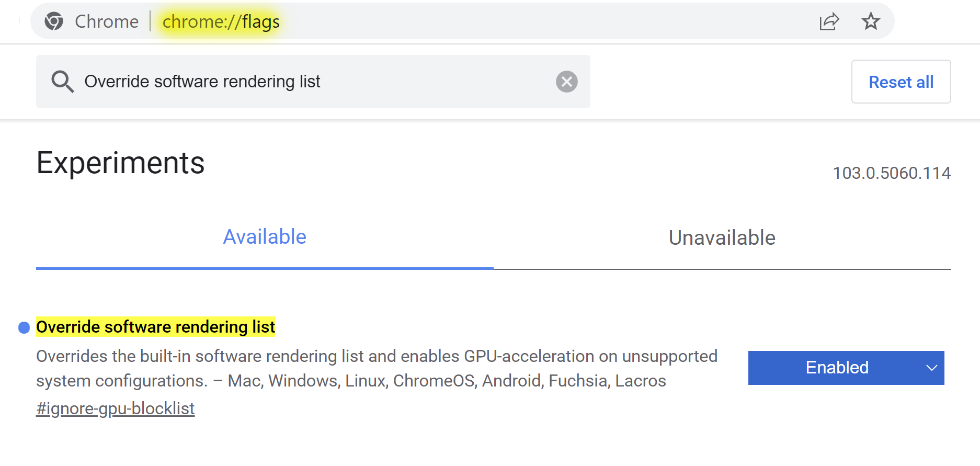Switch to the Unavailable tab

[x=722, y=238]
